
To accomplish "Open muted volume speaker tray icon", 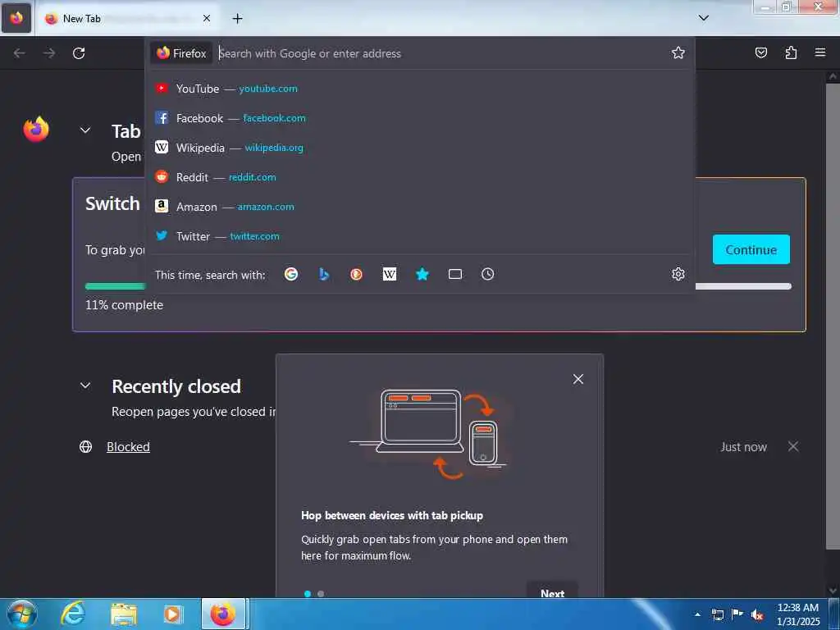I will (757, 614).
